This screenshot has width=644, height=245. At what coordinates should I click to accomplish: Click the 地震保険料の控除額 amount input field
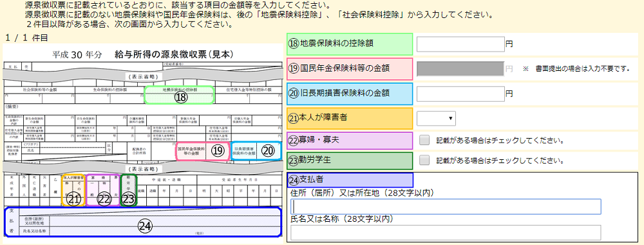[x=460, y=44]
